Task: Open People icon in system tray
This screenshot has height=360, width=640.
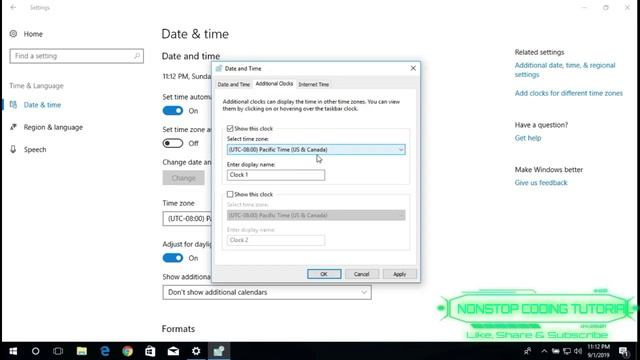Action: coord(527,351)
